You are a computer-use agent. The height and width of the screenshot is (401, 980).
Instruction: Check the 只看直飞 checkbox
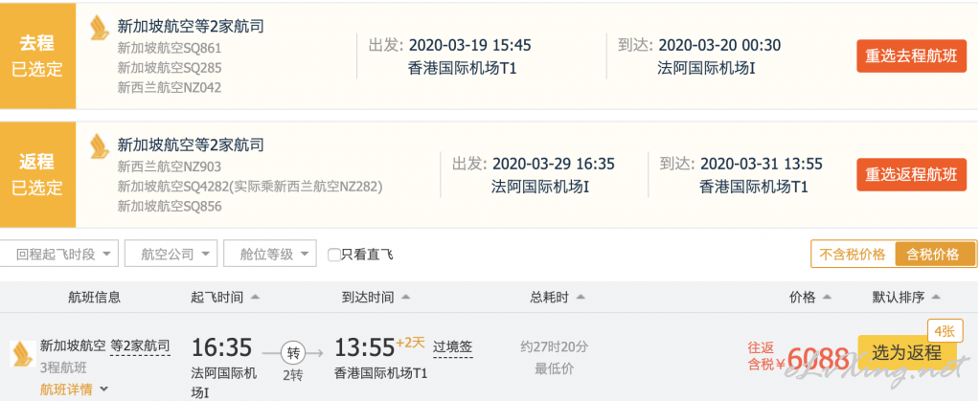(334, 255)
